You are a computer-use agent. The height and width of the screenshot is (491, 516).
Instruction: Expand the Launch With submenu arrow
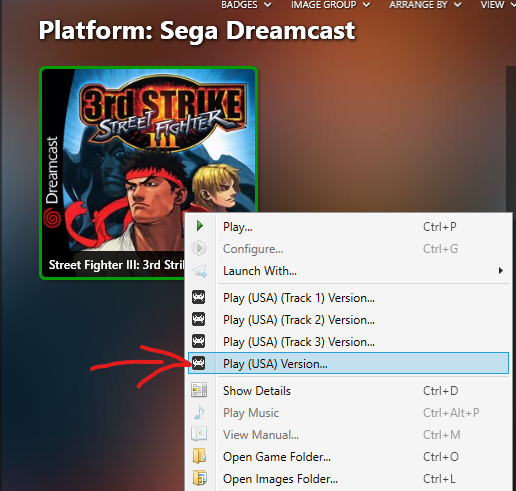[x=501, y=271]
